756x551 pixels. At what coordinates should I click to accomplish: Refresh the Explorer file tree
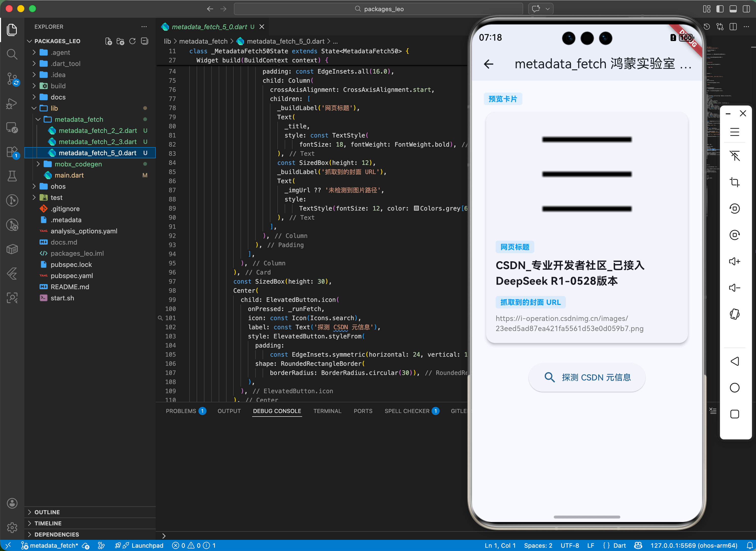pyautogui.click(x=132, y=41)
